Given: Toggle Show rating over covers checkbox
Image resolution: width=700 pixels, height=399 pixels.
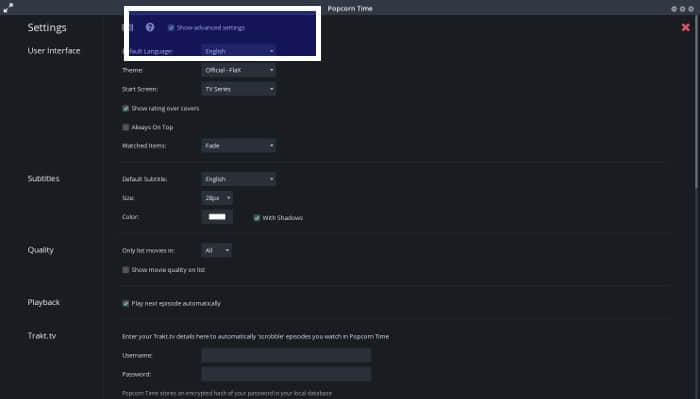Looking at the screenshot, I should pos(125,108).
